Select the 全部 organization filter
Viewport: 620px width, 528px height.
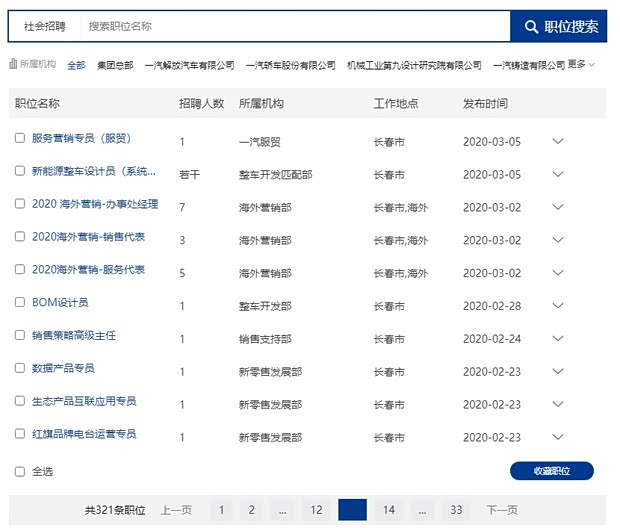[76, 65]
